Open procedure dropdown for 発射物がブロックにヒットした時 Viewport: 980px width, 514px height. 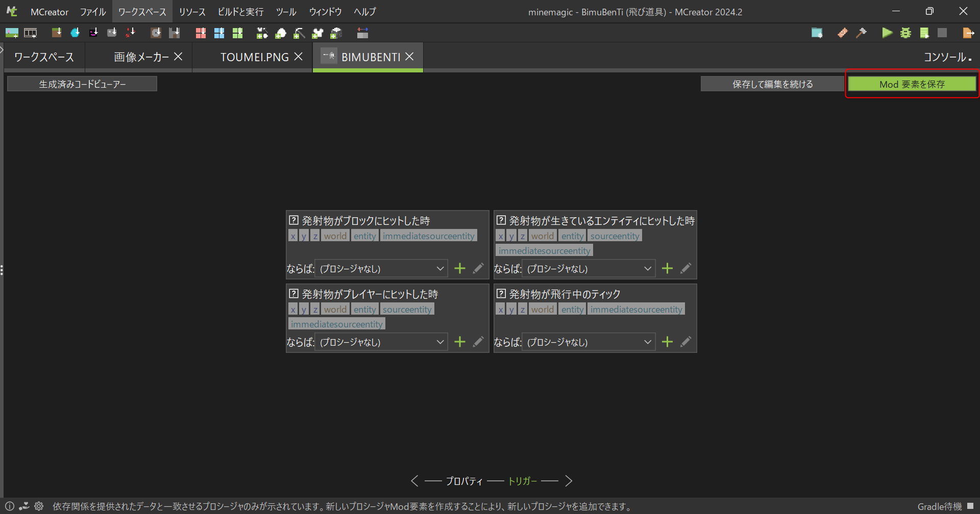tap(381, 269)
